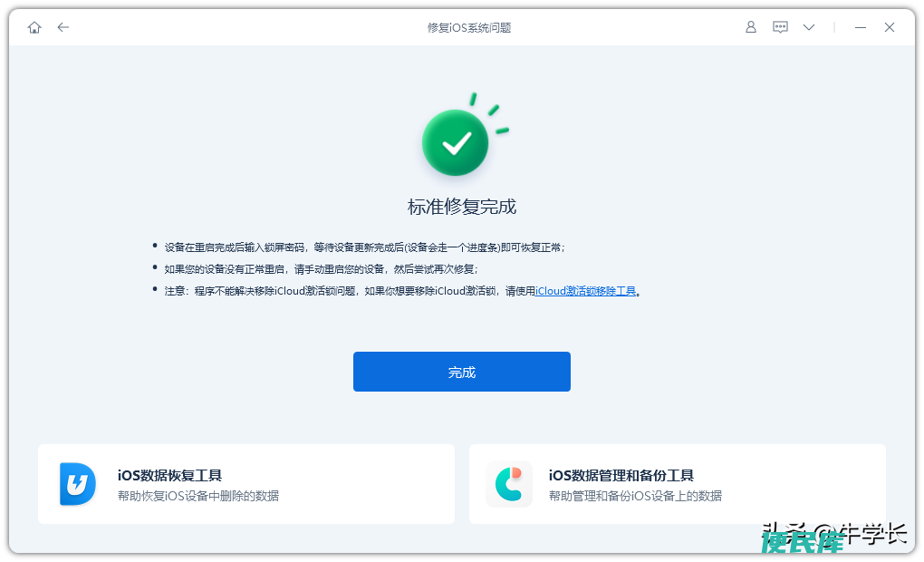Click the green success checkmark icon

pos(456,142)
